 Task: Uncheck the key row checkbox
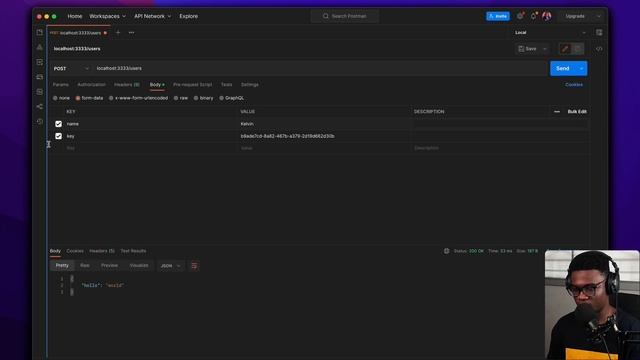[x=58, y=136]
